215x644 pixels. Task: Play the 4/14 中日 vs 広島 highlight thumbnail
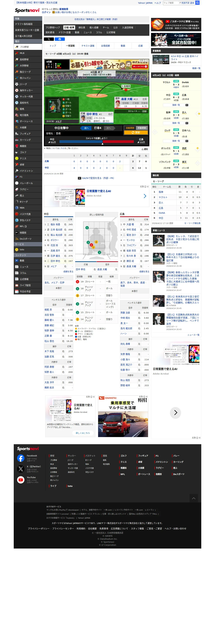(x=161, y=59)
